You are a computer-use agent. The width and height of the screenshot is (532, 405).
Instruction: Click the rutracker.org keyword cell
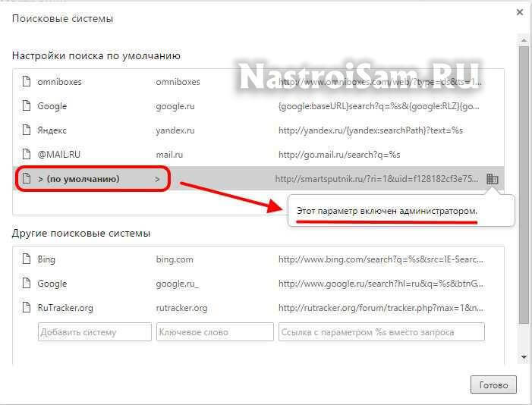point(181,308)
